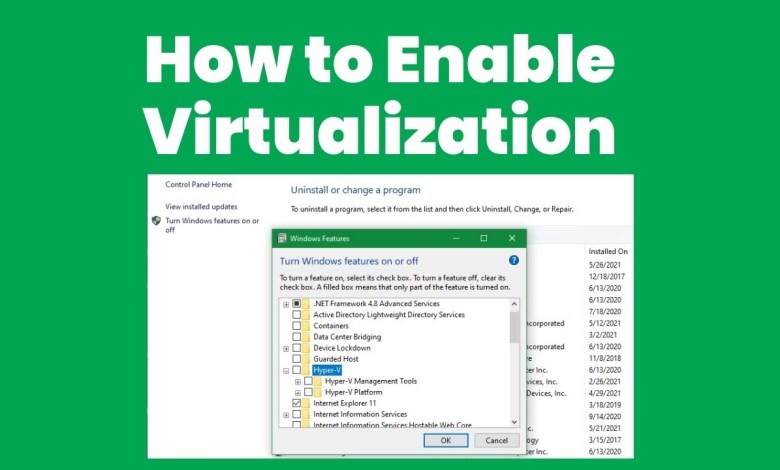Click the feature list scrollbar thumb
Viewport: 780px width, 470px height.
(514, 327)
